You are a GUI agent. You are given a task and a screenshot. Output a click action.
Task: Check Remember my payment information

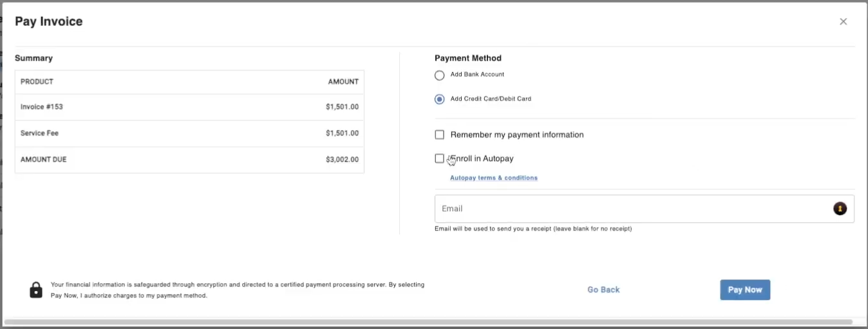pos(440,135)
